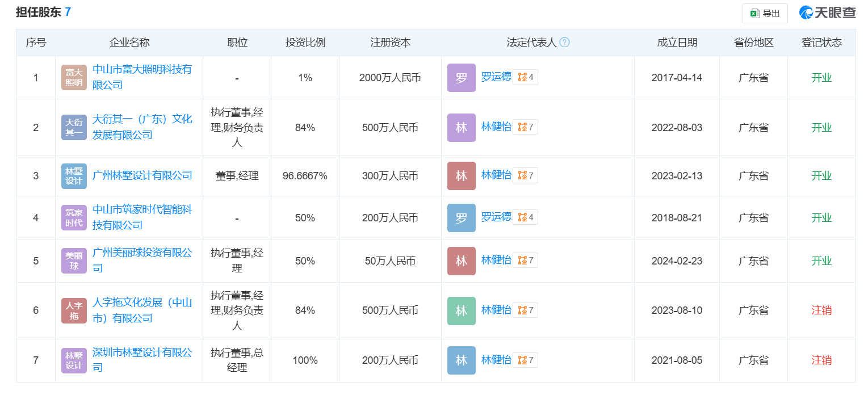
Task: Open the 人字拖 company logo badge
Action: (x=74, y=310)
